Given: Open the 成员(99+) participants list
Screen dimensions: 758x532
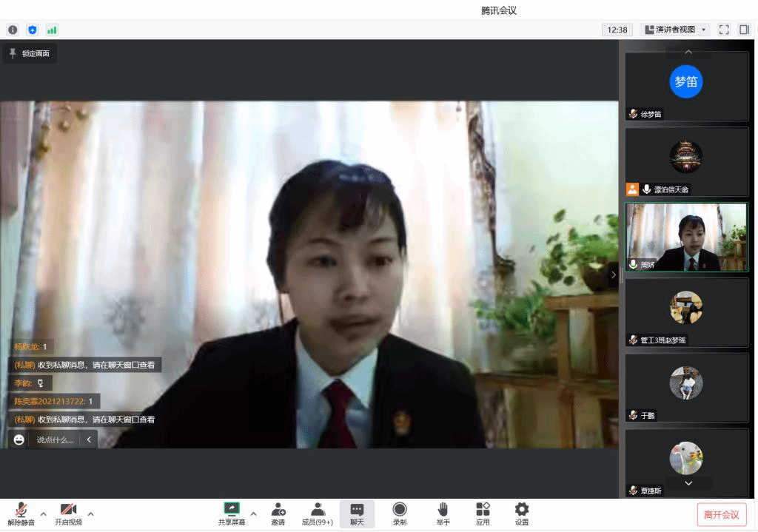Looking at the screenshot, I should [318, 514].
